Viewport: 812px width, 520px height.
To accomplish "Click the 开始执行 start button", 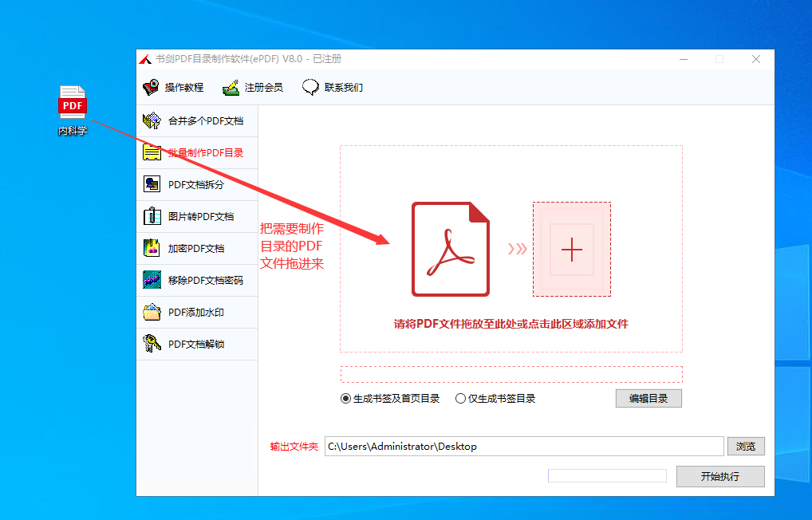I will point(720,476).
